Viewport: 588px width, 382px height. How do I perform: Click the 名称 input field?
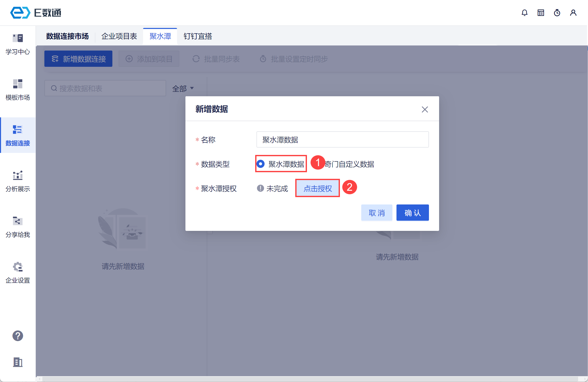(x=342, y=139)
